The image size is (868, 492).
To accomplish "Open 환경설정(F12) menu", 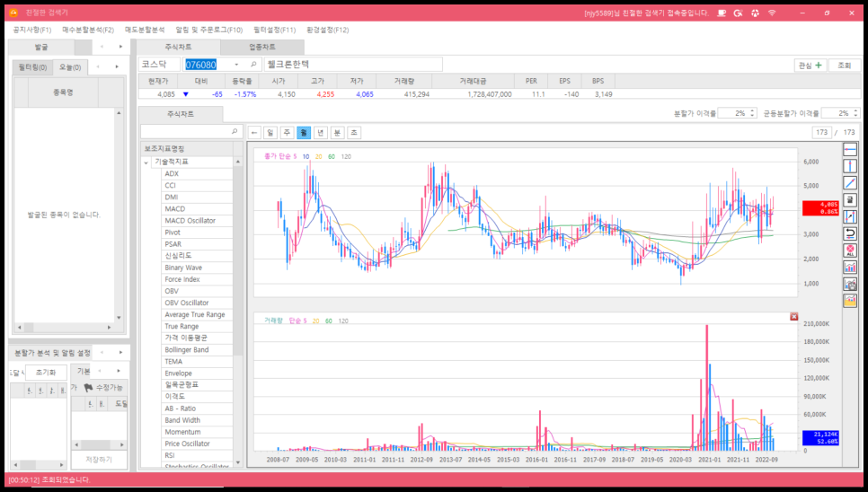I will click(x=328, y=30).
